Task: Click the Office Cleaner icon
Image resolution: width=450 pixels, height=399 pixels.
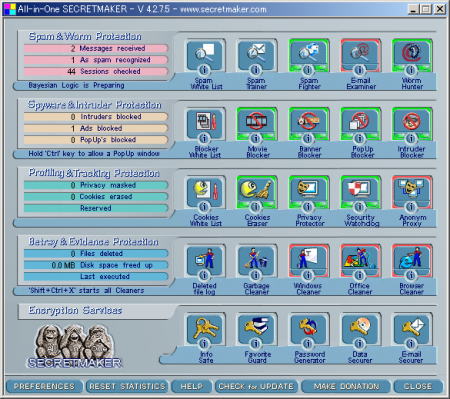Action: coord(360,259)
